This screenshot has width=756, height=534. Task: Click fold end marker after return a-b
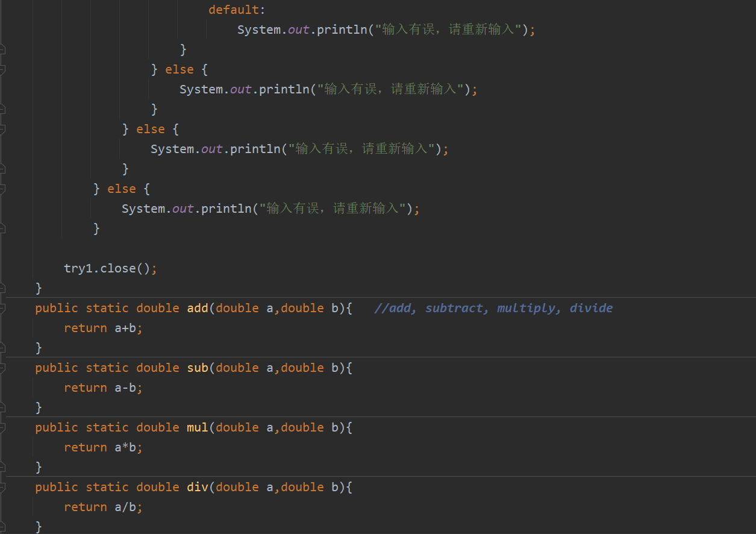(2, 407)
